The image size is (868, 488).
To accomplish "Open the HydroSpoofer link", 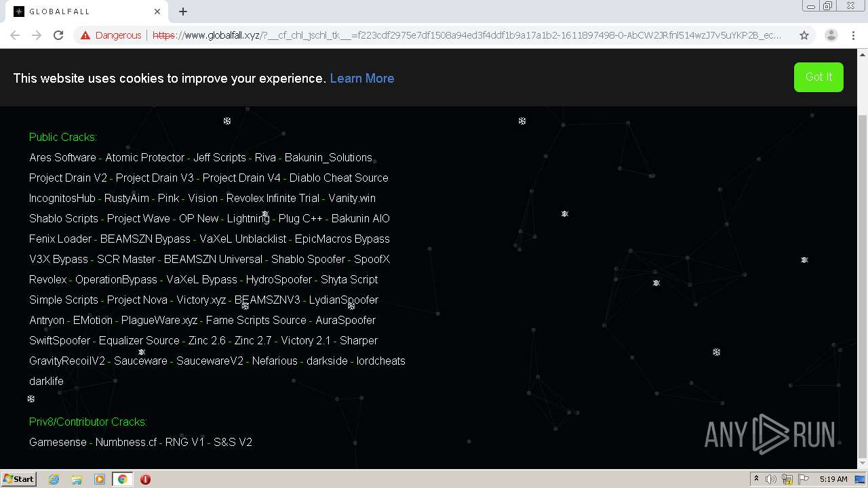I will pyautogui.click(x=279, y=279).
